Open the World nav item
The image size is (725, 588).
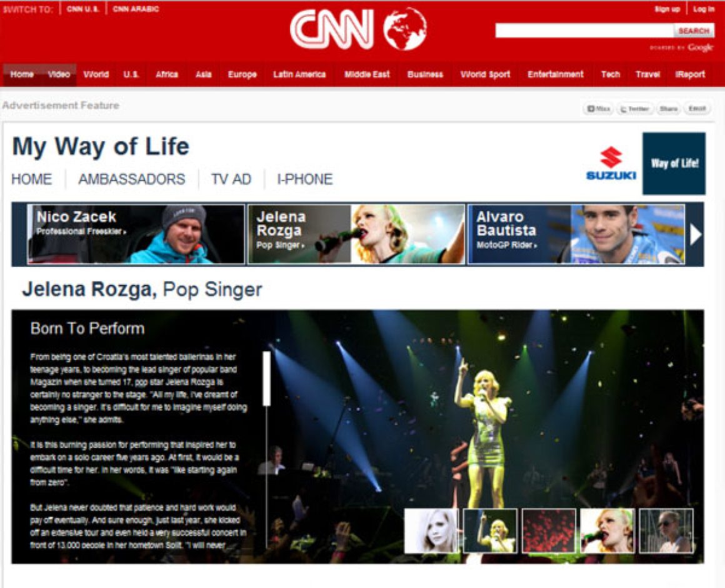[96, 74]
